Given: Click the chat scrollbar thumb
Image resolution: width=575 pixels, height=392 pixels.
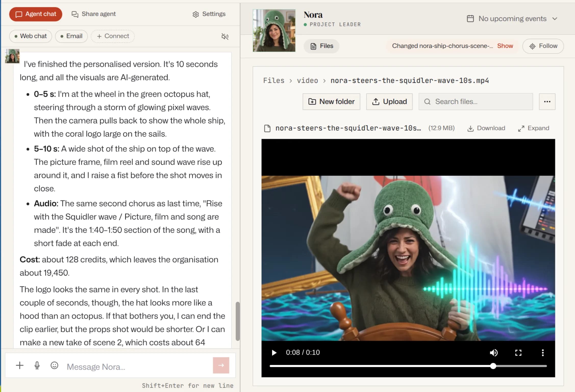Looking at the screenshot, I should click(x=237, y=321).
